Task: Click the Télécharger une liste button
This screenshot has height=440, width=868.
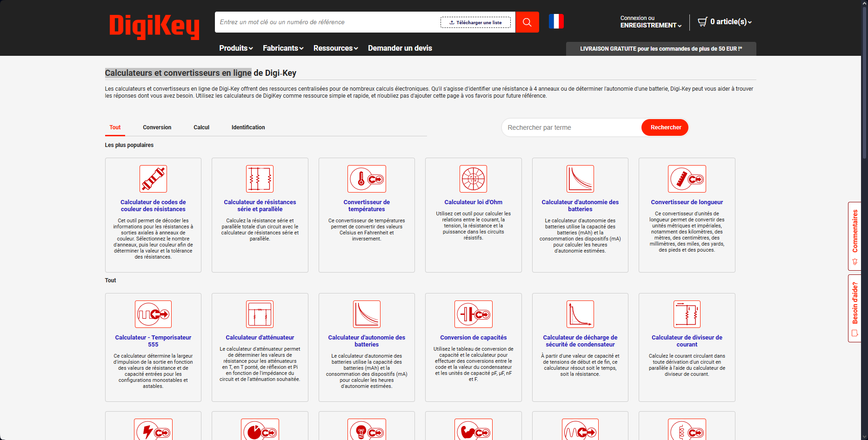Action: point(475,22)
